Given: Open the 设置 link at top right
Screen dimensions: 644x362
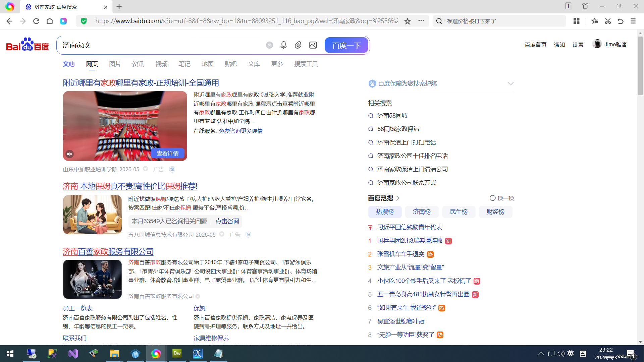Looking at the screenshot, I should click(578, 45).
